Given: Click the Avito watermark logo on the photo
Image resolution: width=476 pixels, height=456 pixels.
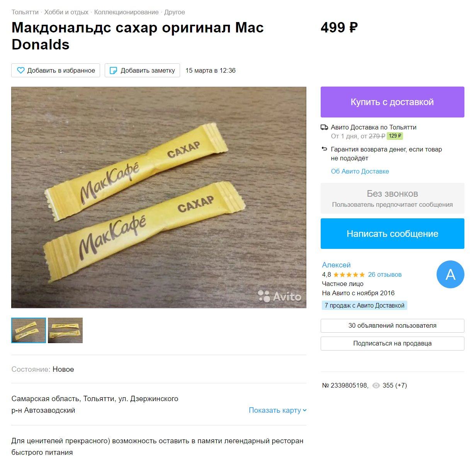Looking at the screenshot, I should tap(279, 296).
